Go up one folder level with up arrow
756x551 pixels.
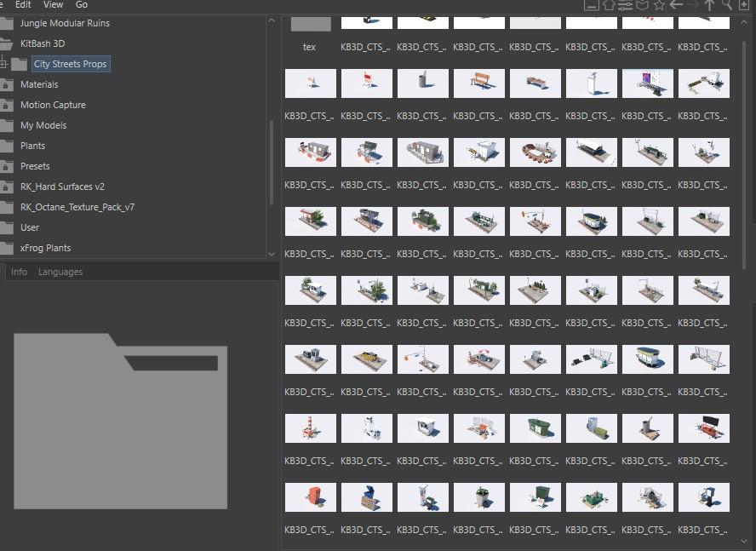coord(709,5)
